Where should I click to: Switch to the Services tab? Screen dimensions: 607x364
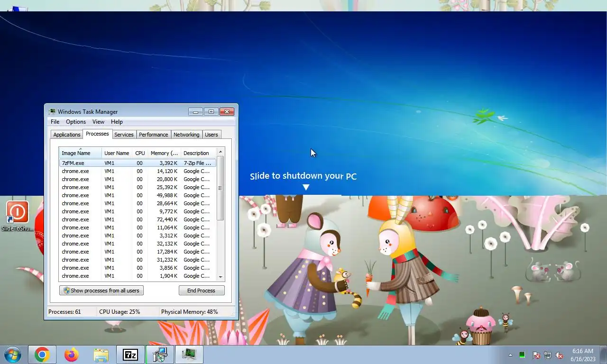pyautogui.click(x=124, y=135)
